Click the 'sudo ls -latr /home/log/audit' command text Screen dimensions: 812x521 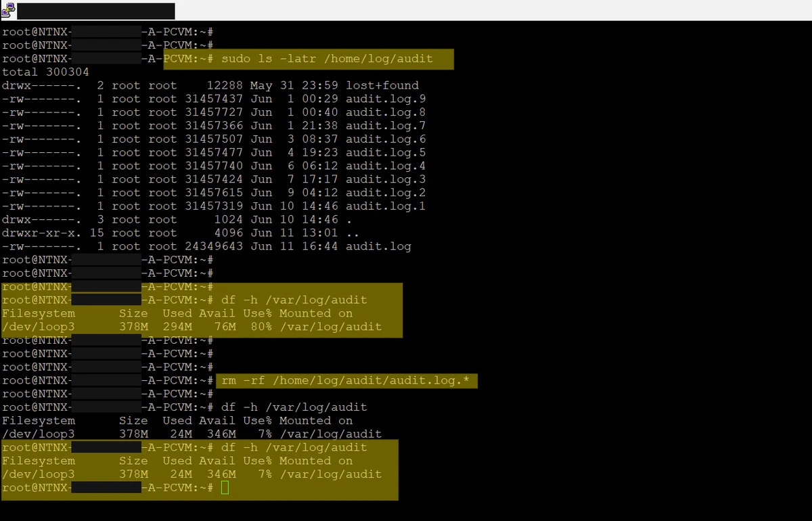coord(327,59)
